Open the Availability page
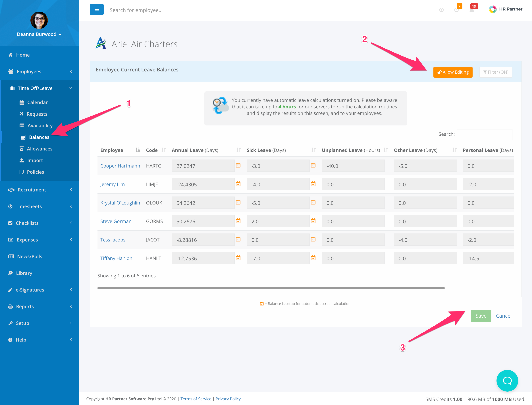Screen dimensions: 532x405 click(x=40, y=126)
